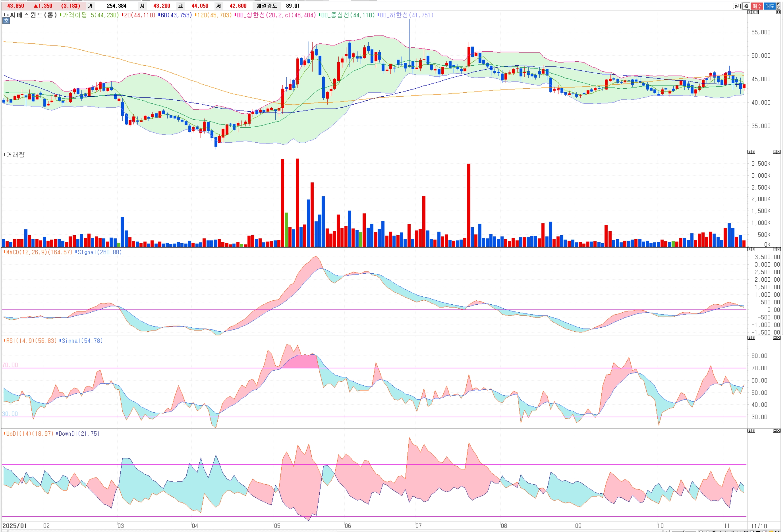
Task: Click the R axis button on price chart
Action: 757,12
